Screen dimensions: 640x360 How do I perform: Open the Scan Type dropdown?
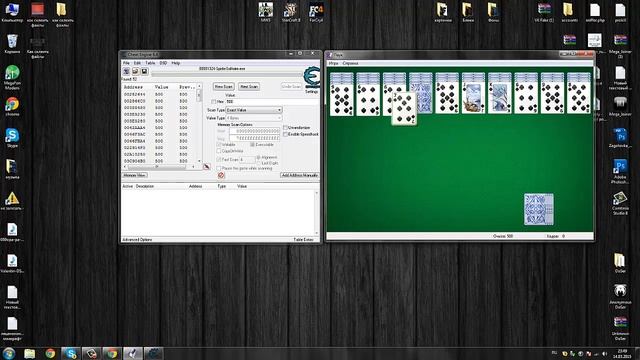254,110
